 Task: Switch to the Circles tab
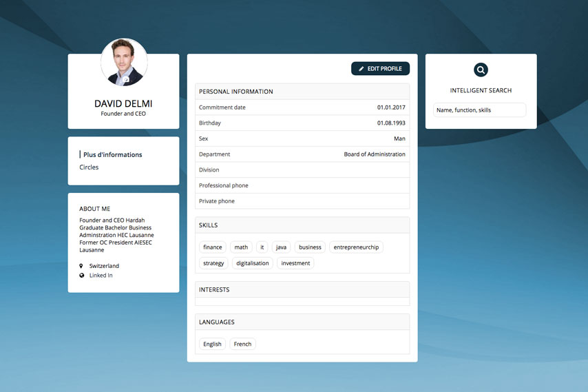click(x=89, y=167)
